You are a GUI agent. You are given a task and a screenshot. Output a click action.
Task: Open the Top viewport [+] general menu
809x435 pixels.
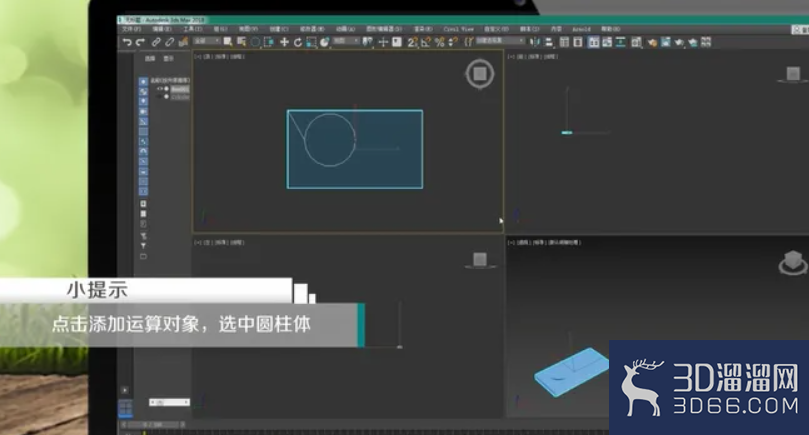click(x=198, y=56)
